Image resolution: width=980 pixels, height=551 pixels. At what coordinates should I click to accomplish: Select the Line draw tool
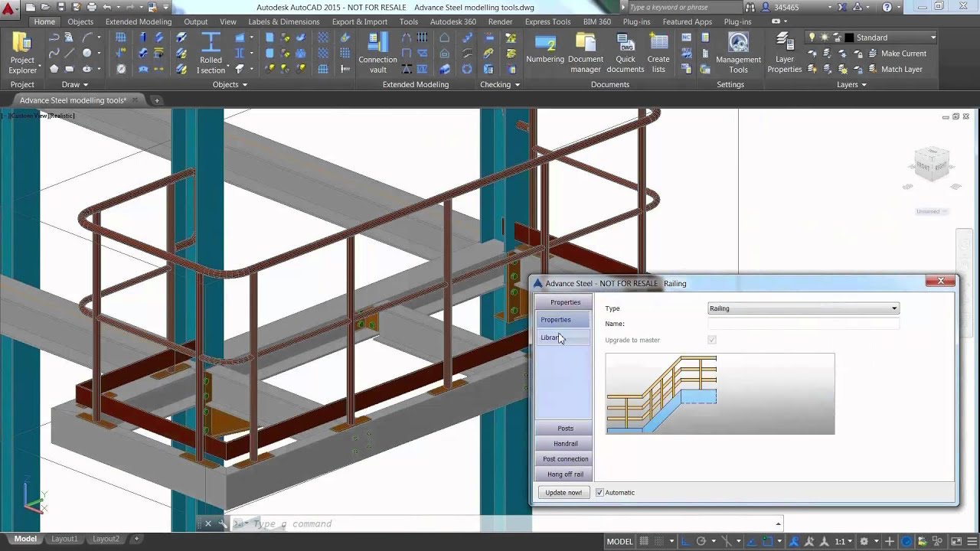click(70, 53)
